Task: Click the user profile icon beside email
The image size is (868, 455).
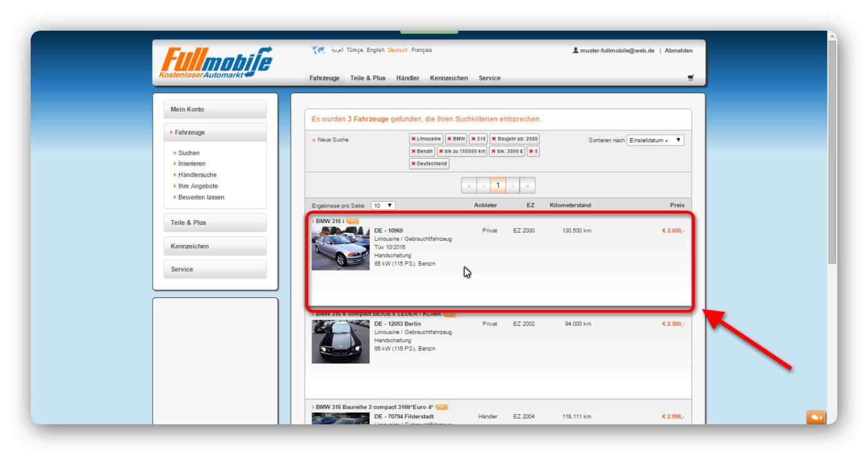Action: [x=575, y=51]
